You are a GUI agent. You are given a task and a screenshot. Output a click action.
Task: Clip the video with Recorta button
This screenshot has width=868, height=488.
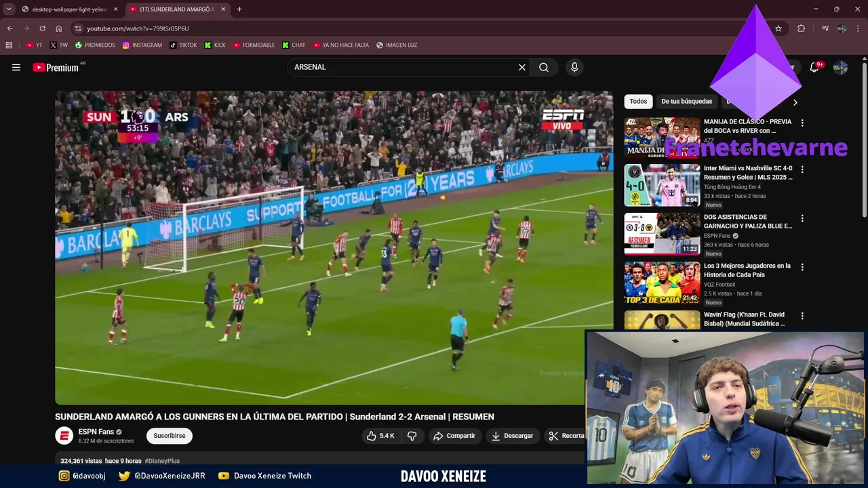(x=566, y=436)
